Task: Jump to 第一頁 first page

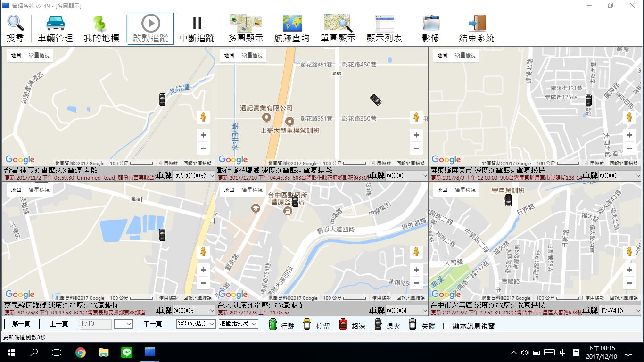Action: 22,324
